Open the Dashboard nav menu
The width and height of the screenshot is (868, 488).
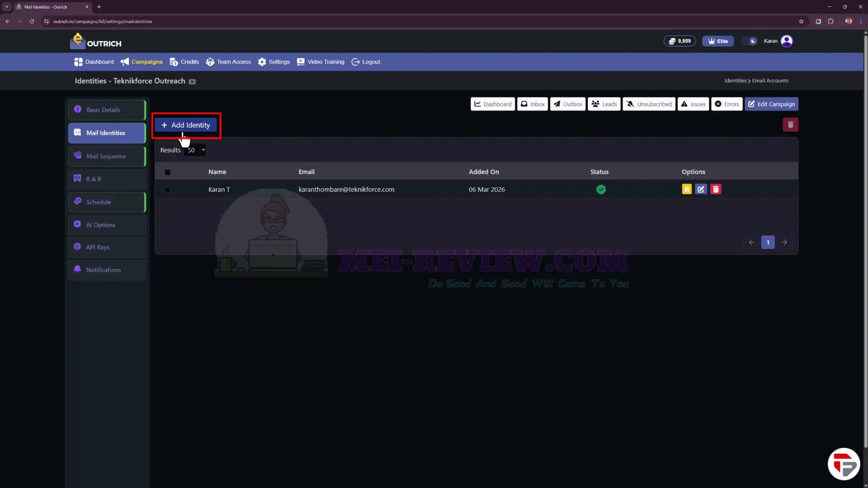(94, 62)
